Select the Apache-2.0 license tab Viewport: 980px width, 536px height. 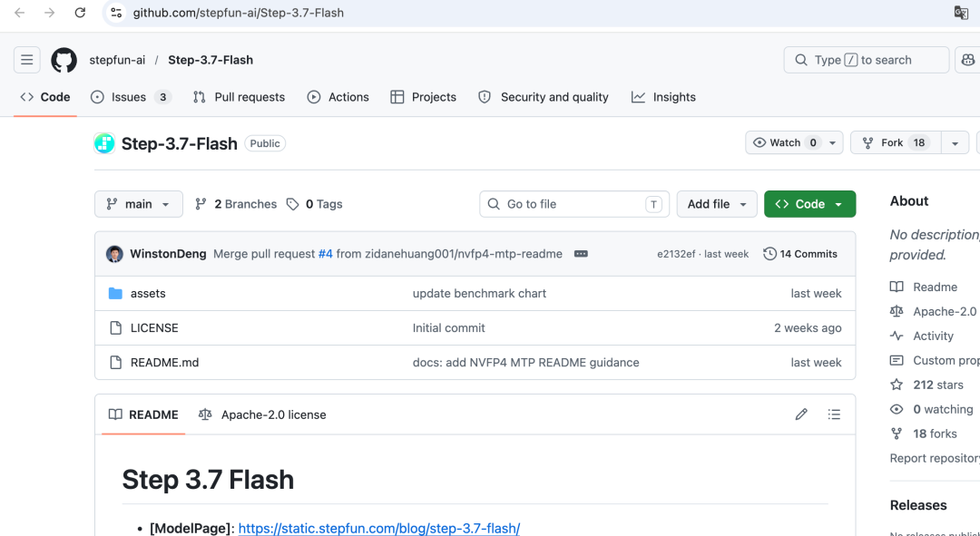[x=262, y=414]
